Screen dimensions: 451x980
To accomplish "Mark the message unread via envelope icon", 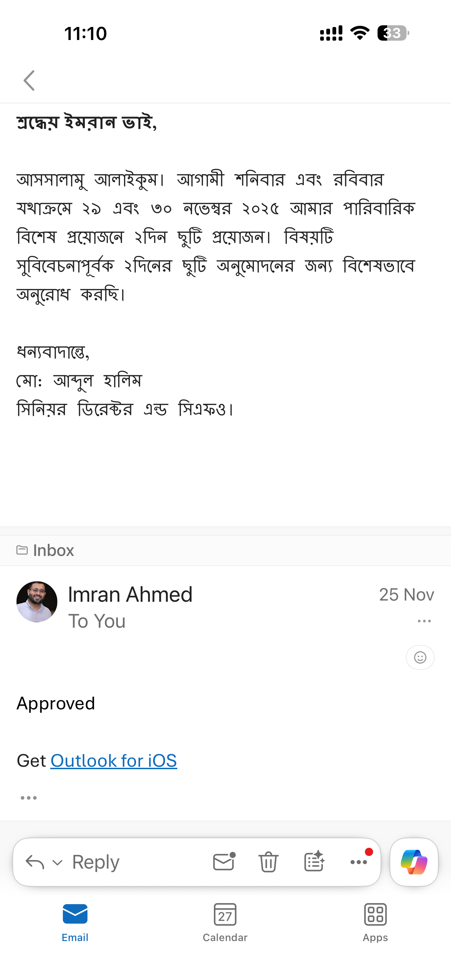I will (223, 862).
